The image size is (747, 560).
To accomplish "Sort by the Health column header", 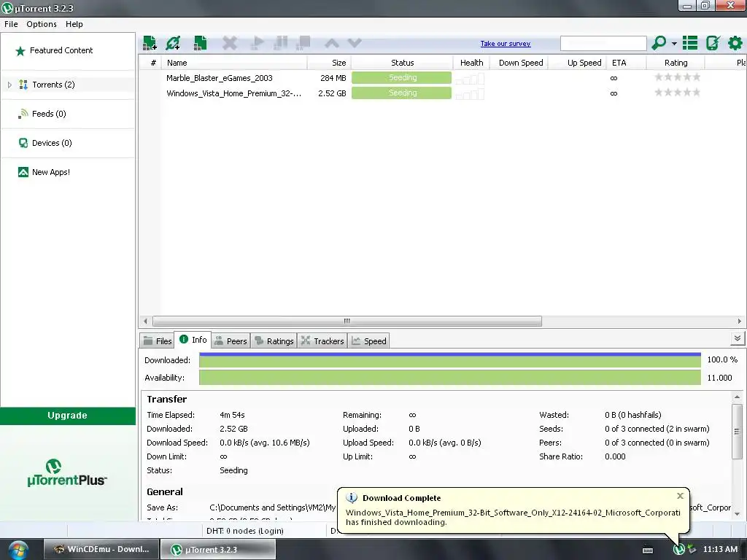I will (472, 63).
